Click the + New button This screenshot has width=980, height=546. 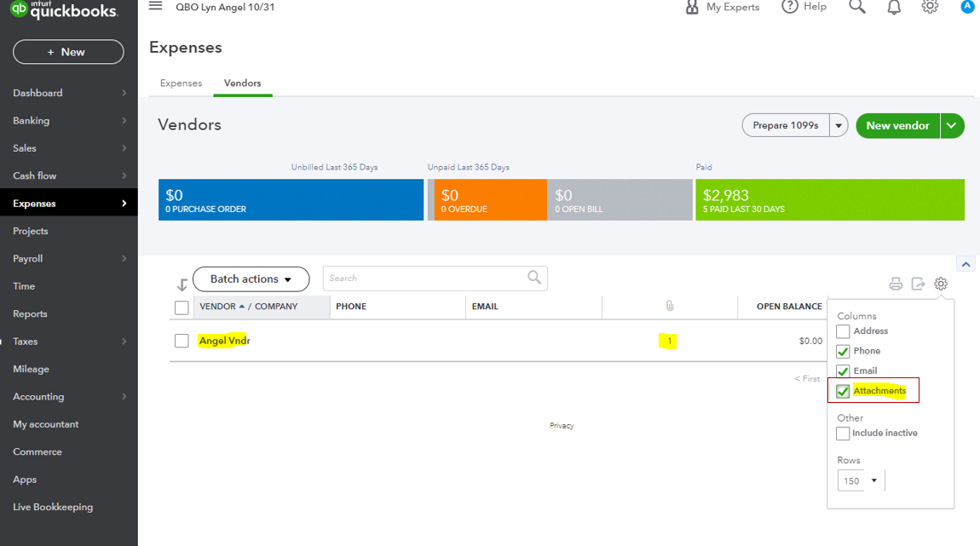pyautogui.click(x=68, y=52)
